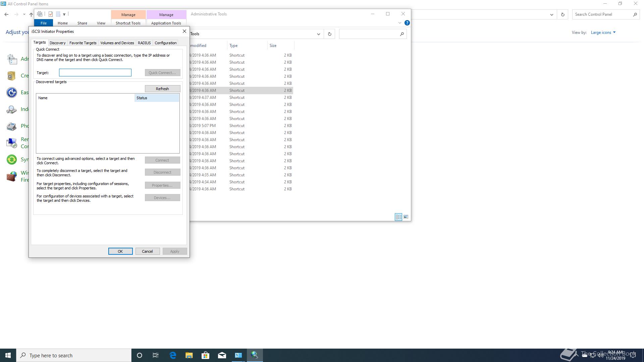This screenshot has height=362, width=644.
Task: Select the shortcut row modified 5:07 PM
Action: point(241,126)
